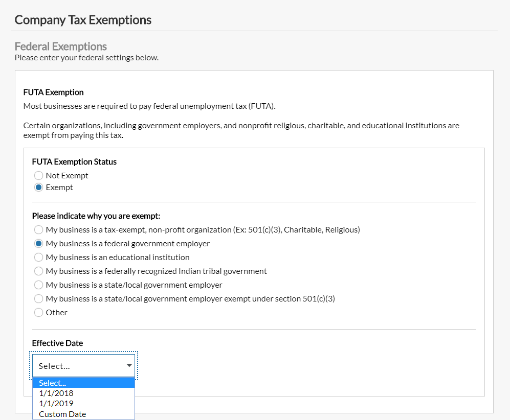Choose tax-exempt non-profit organization reason
The height and width of the screenshot is (420, 510).
38,229
